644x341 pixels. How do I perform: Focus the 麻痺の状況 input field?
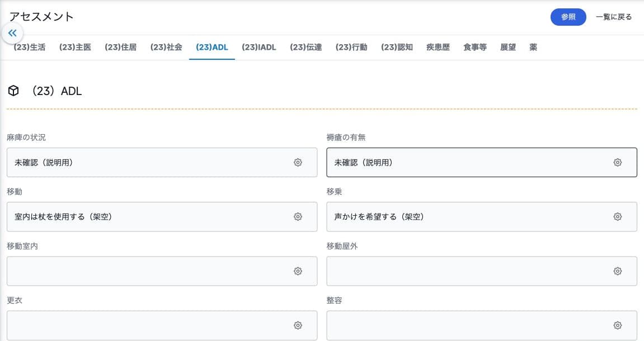[162, 163]
